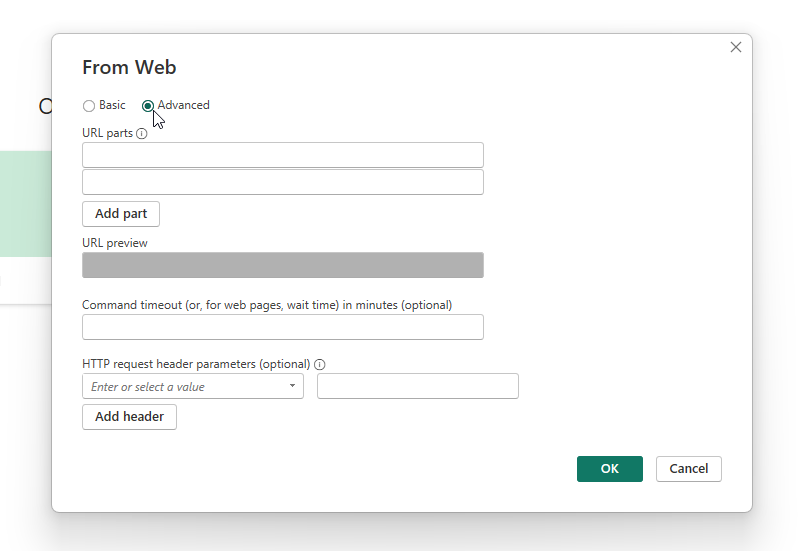Click the 'URL preview' label text
Screen dimensions: 802x551
tap(115, 242)
